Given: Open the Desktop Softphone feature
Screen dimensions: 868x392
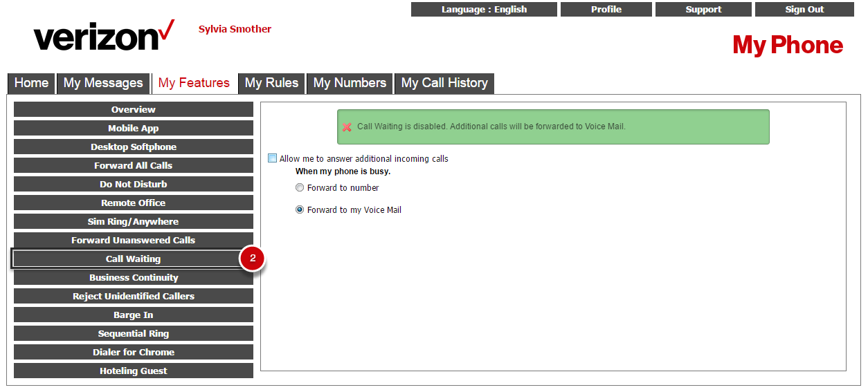Looking at the screenshot, I should pyautogui.click(x=134, y=147).
